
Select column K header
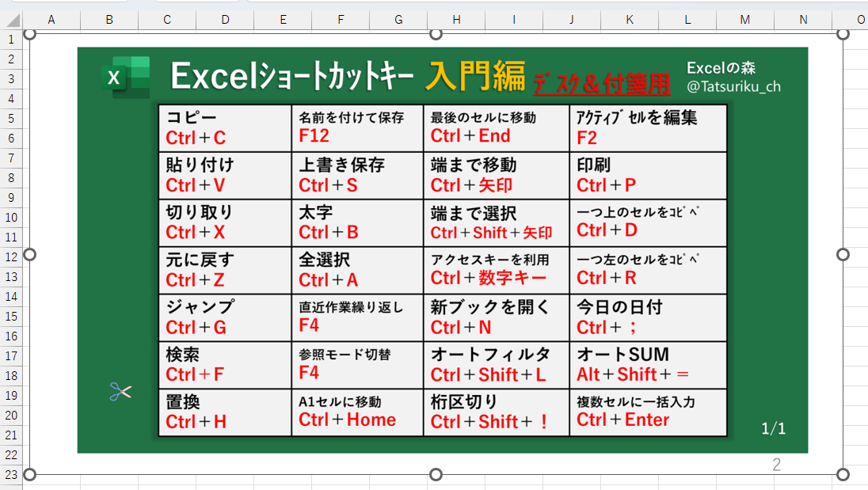(630, 20)
